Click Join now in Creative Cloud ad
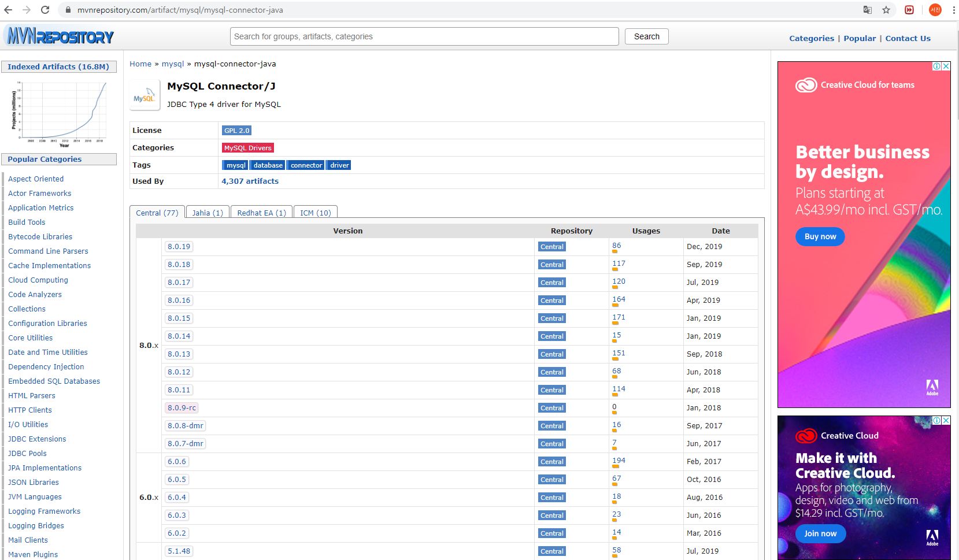 [x=820, y=533]
